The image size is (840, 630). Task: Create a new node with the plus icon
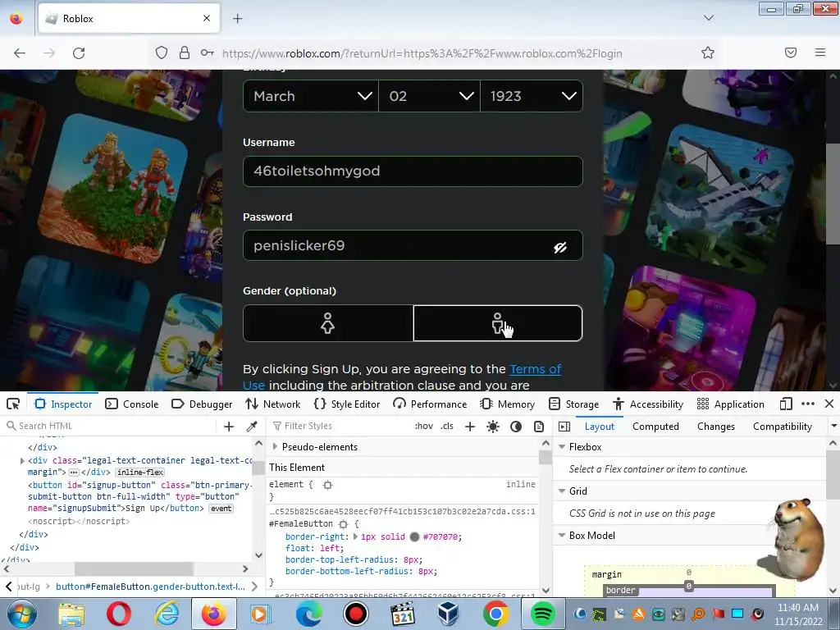tap(229, 427)
